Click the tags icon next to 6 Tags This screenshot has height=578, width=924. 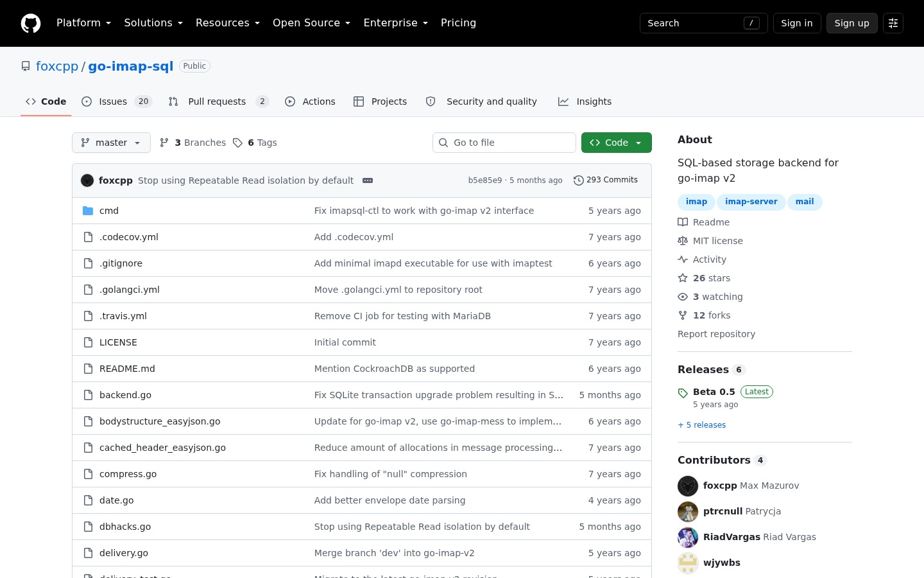tap(237, 143)
